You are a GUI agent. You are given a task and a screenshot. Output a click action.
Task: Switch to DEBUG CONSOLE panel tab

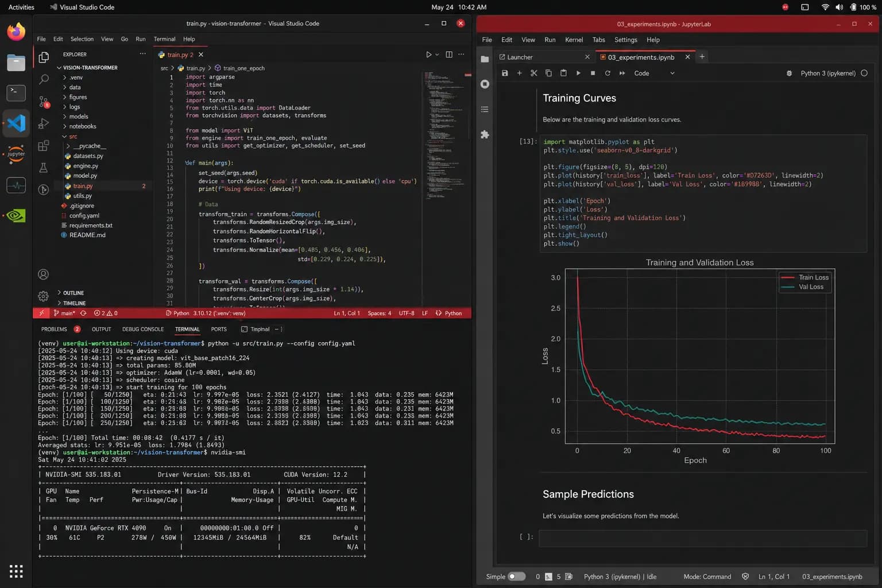(143, 329)
